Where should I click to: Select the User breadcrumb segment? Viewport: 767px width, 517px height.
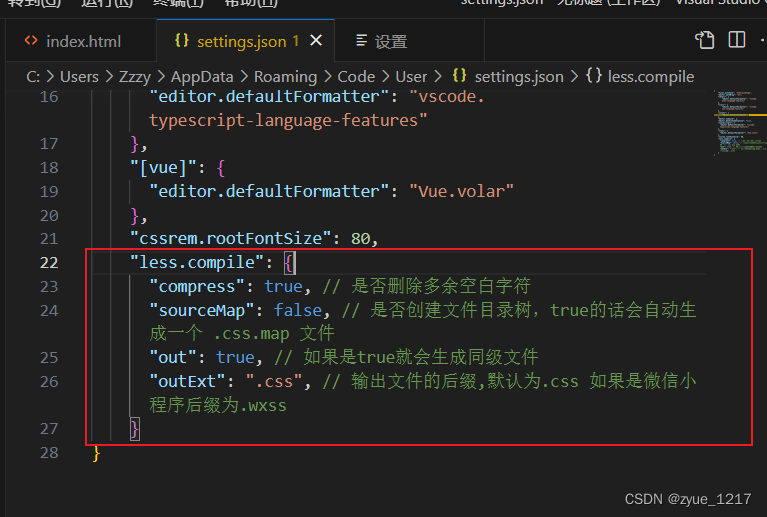(x=411, y=77)
